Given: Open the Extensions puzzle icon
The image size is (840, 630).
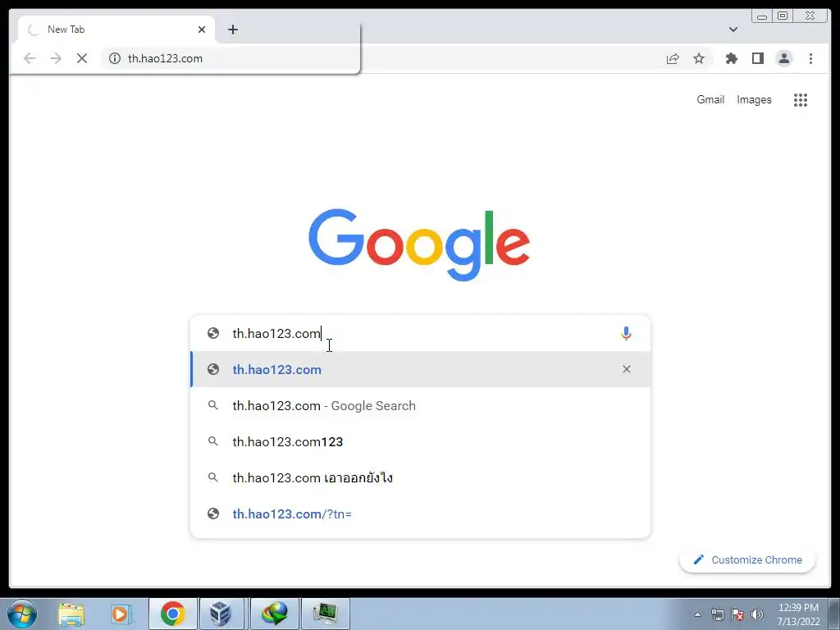Looking at the screenshot, I should point(731,58).
